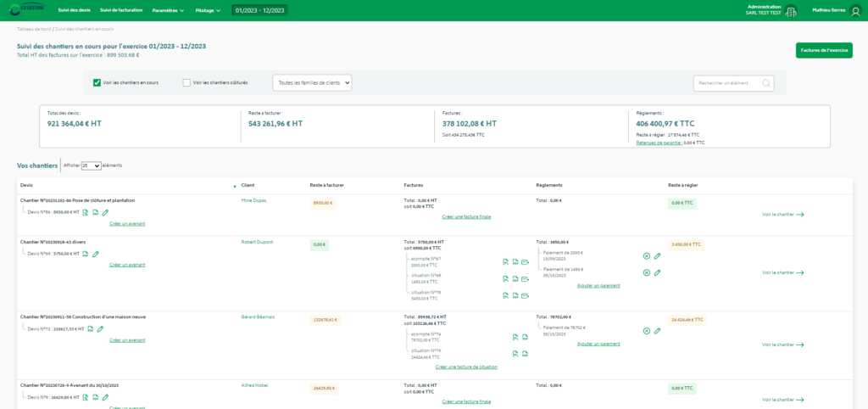Click Créer un avenant under Devis N°86
Viewport: 868px width, 409px height.
[127, 223]
